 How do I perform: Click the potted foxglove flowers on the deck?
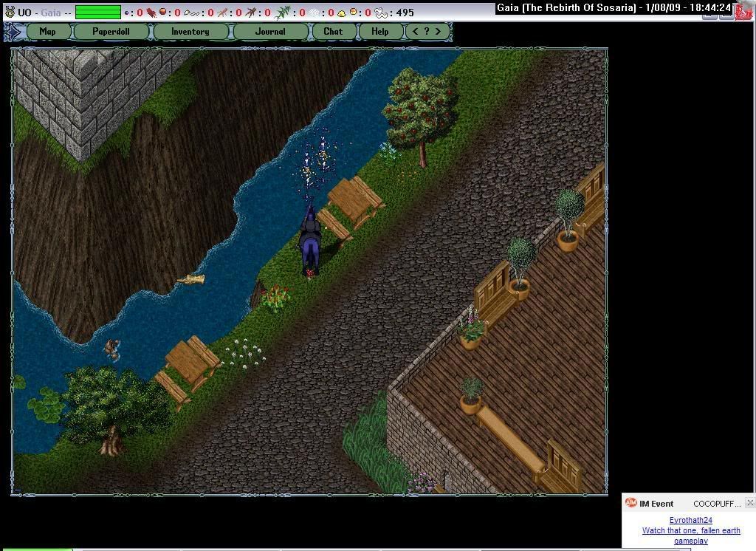click(x=471, y=328)
